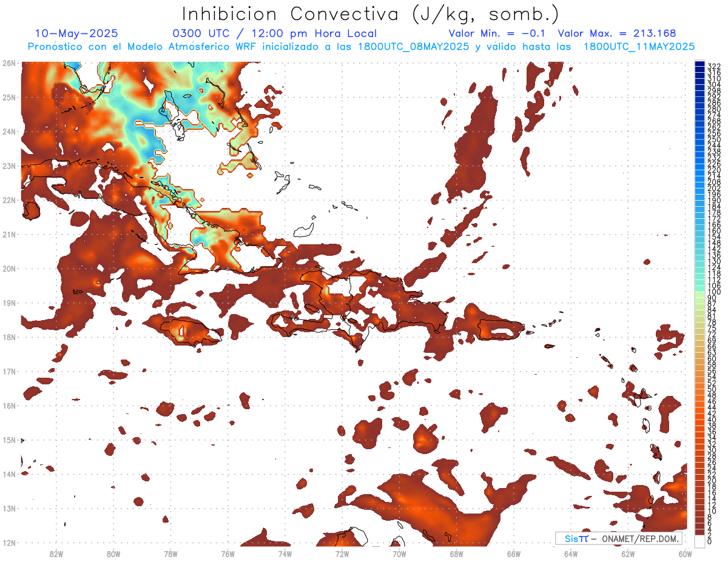Click the '70W' longitude label
The height and width of the screenshot is (562, 728).
(x=399, y=554)
